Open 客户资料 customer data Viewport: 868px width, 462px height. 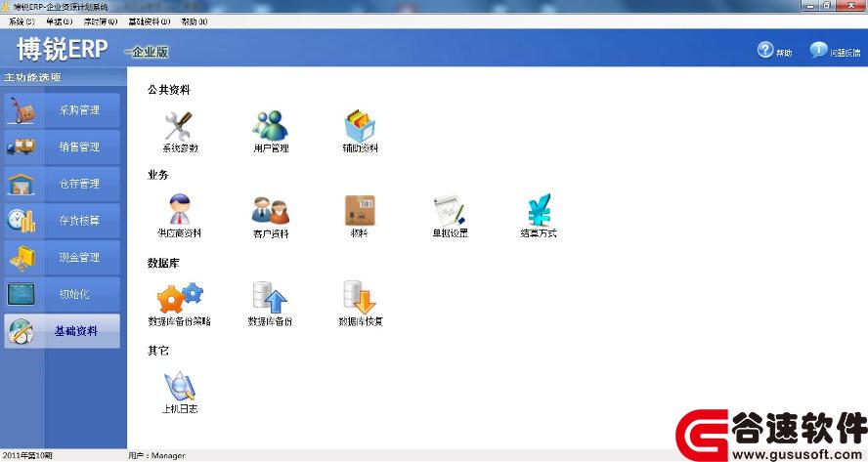point(271,210)
